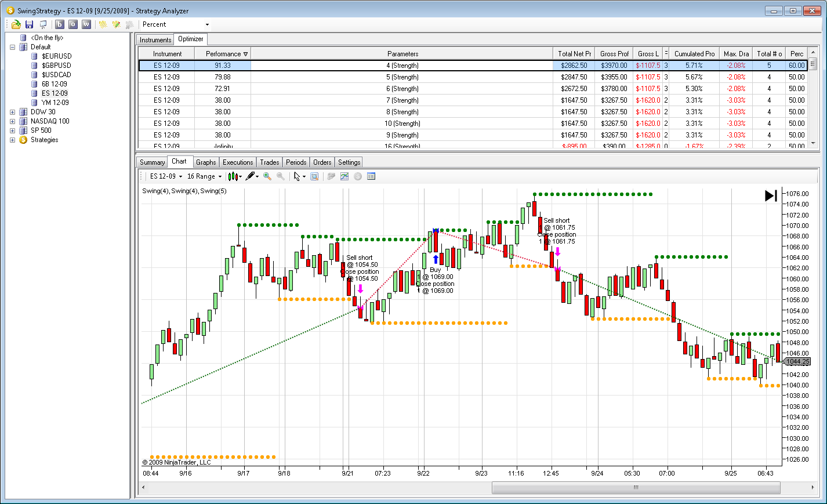This screenshot has width=827, height=504.
Task: Select the optimizer row with performance 79.88
Action: 473,77
